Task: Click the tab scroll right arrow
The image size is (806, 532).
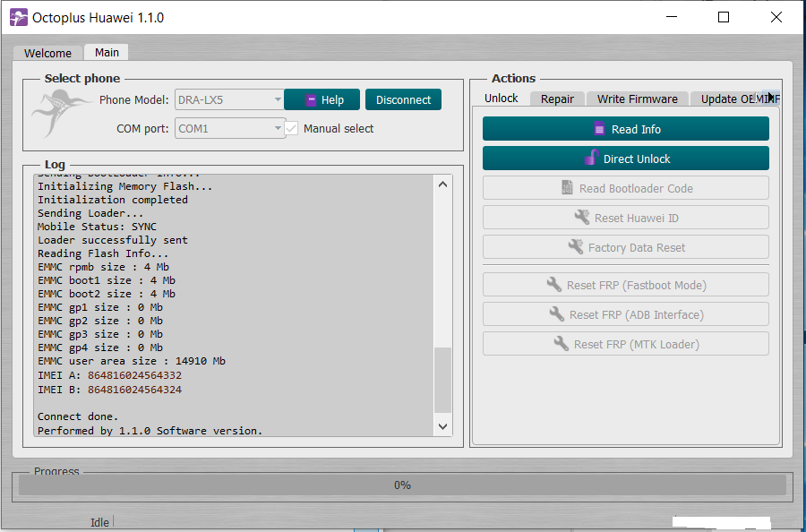Action: tap(770, 97)
